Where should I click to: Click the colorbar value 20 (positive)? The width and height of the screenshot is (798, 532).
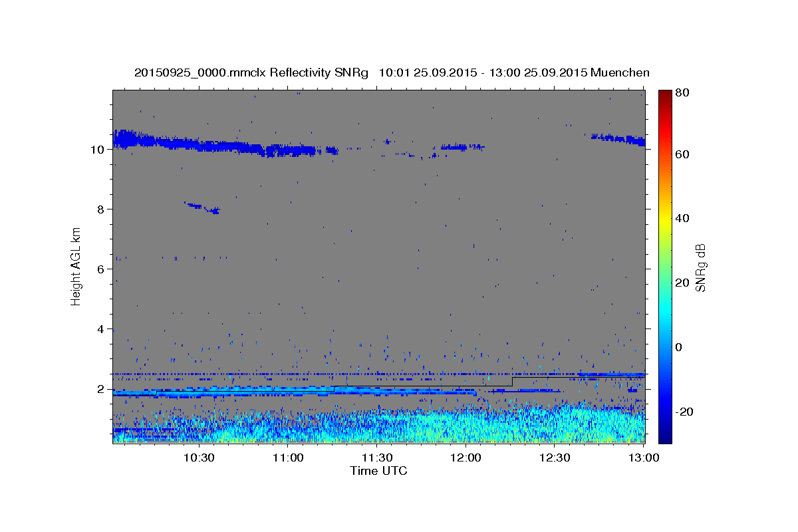point(682,283)
